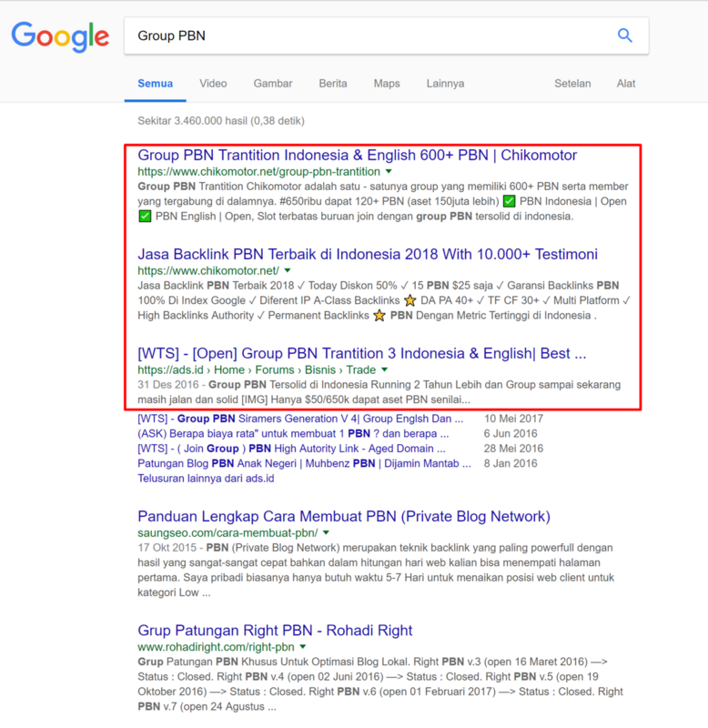The width and height of the screenshot is (708, 728).
Task: Focus the search box containing Group PBN
Action: click(x=386, y=35)
